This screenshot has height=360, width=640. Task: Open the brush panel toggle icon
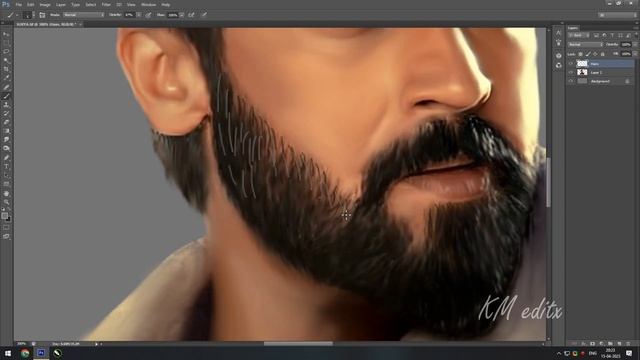(42, 15)
